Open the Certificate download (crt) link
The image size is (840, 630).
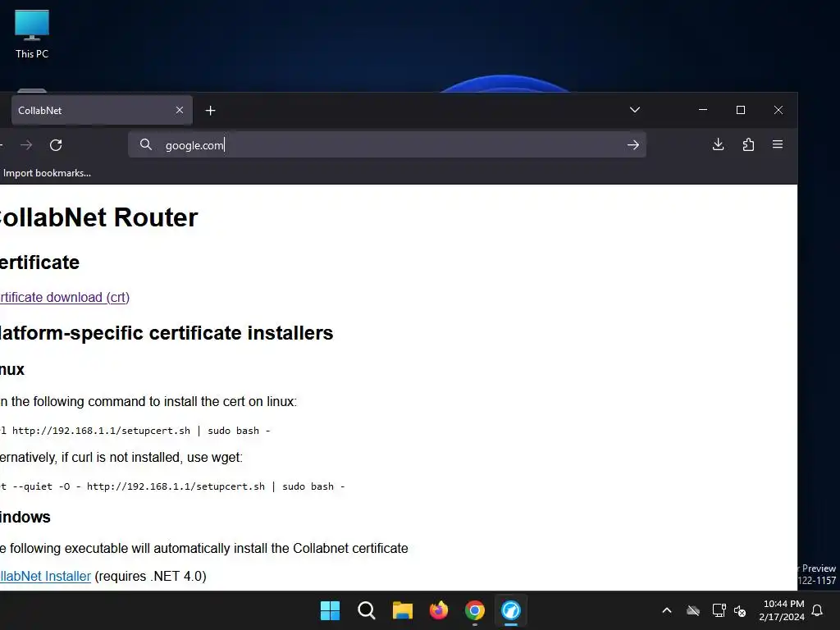tap(64, 297)
